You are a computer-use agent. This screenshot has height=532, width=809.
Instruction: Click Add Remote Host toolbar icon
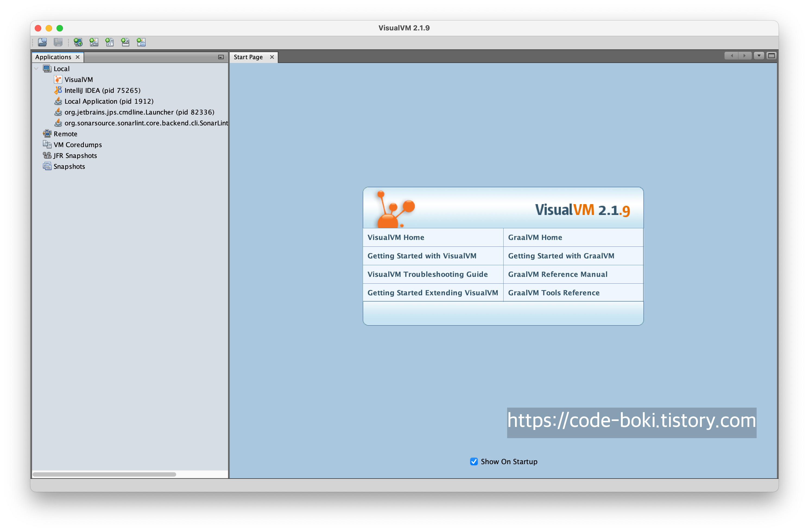click(x=78, y=42)
